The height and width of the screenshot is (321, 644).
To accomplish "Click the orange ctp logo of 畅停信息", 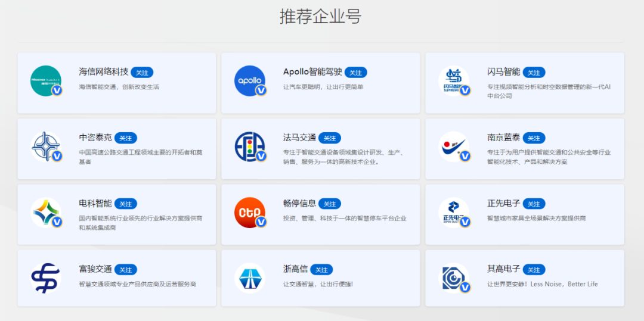I will coord(250,213).
